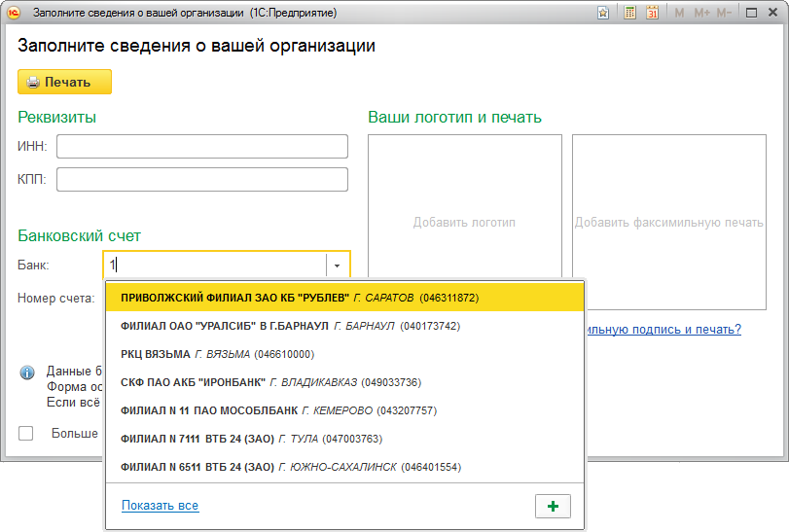Click the Добавить факсимильную печать placeholder

(x=669, y=223)
